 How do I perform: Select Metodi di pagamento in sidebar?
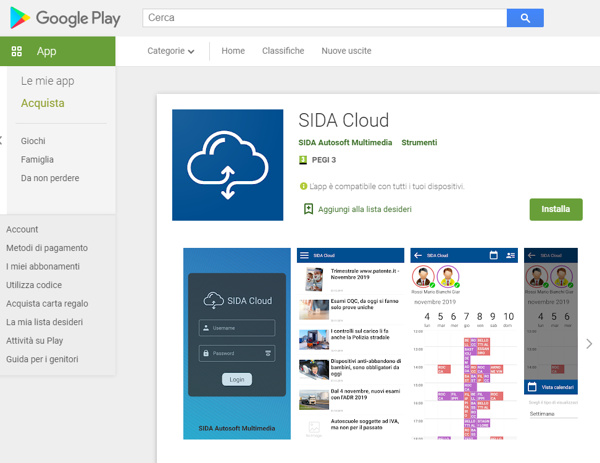pos(47,248)
